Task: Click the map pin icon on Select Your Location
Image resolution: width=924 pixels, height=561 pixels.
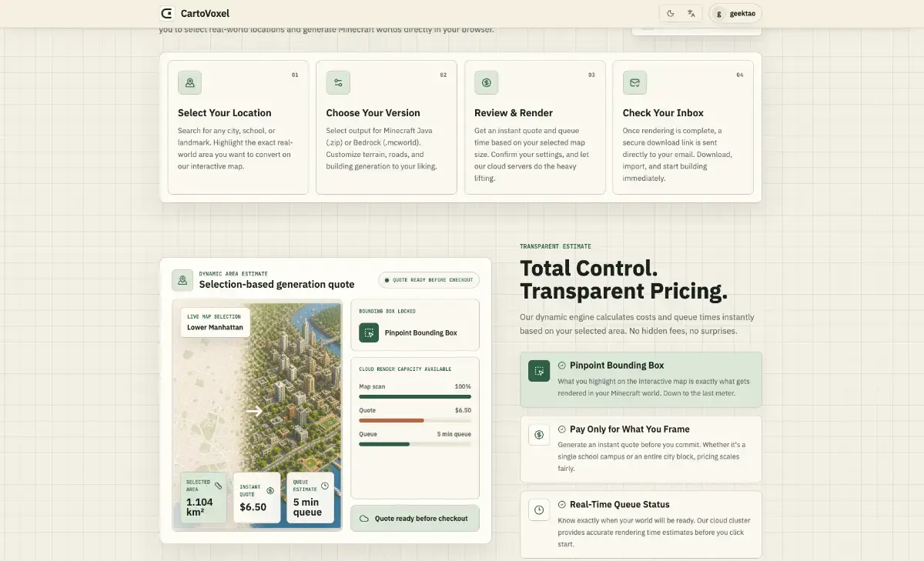Action: [x=189, y=82]
